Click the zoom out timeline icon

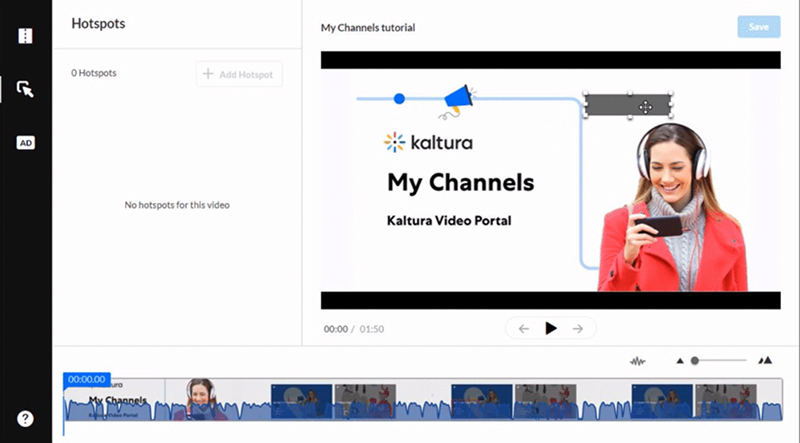681,360
